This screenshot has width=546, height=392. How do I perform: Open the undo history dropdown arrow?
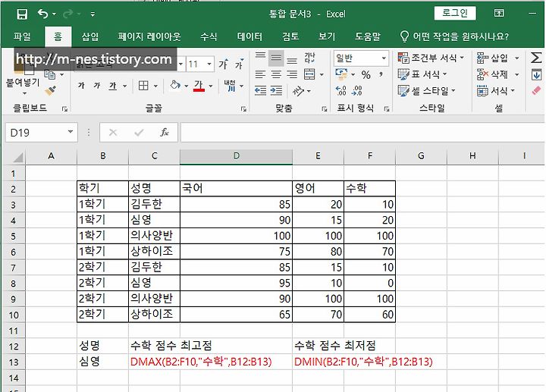55,14
